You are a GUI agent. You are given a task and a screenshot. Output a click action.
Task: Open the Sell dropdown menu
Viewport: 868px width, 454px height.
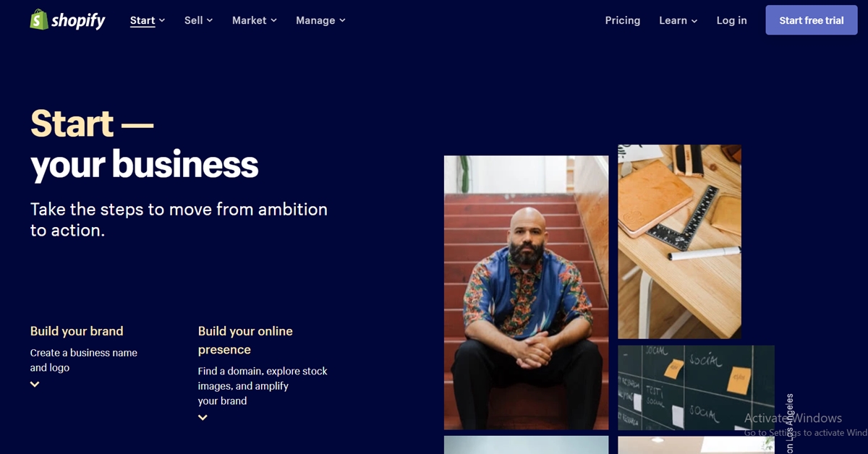coord(198,20)
